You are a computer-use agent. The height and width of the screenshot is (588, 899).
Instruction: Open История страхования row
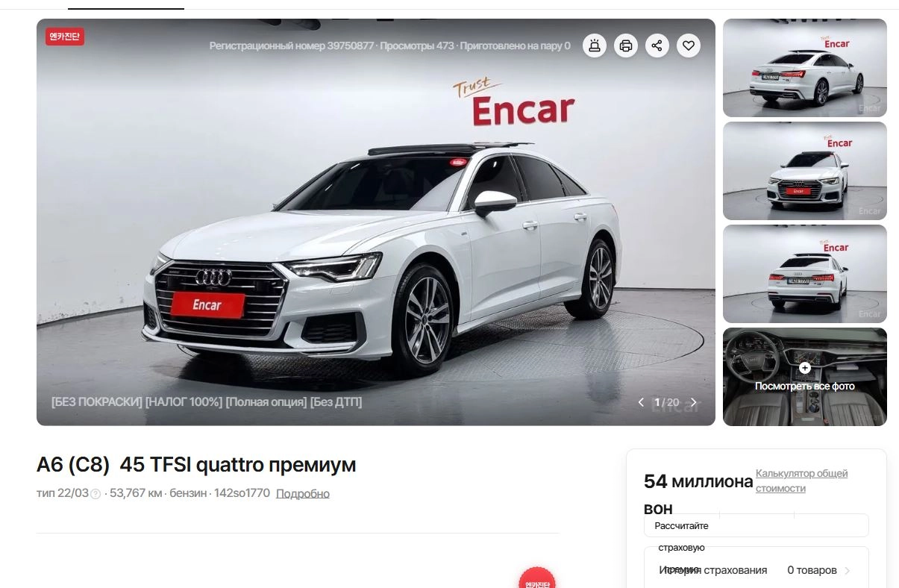point(757,570)
